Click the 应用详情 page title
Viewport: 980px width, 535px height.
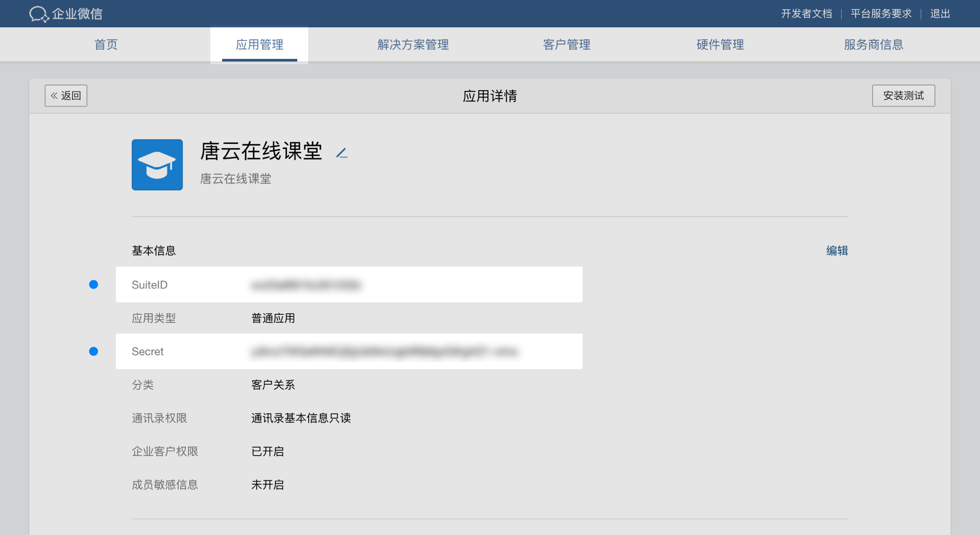tap(490, 96)
